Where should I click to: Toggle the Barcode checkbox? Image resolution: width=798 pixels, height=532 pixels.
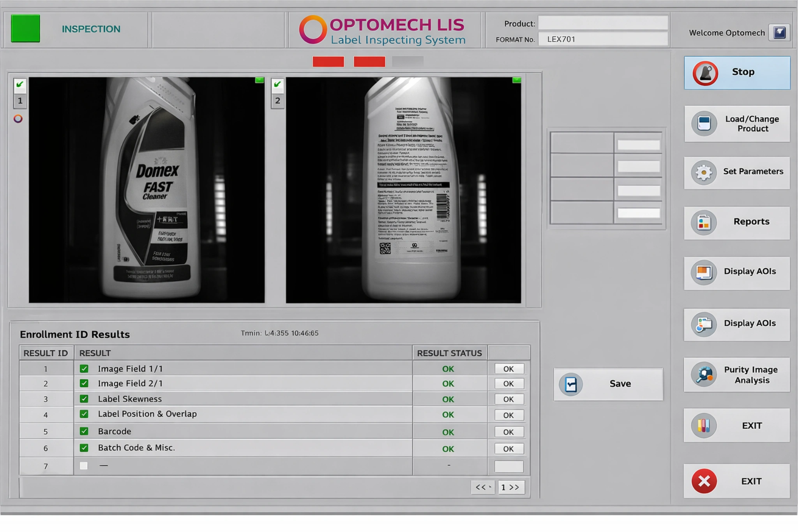[84, 431]
